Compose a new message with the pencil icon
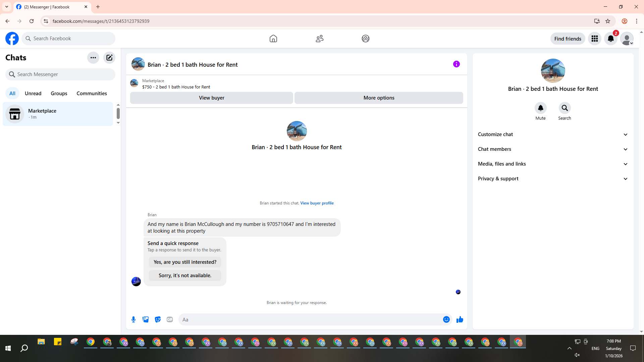This screenshot has height=362, width=644. point(109,58)
